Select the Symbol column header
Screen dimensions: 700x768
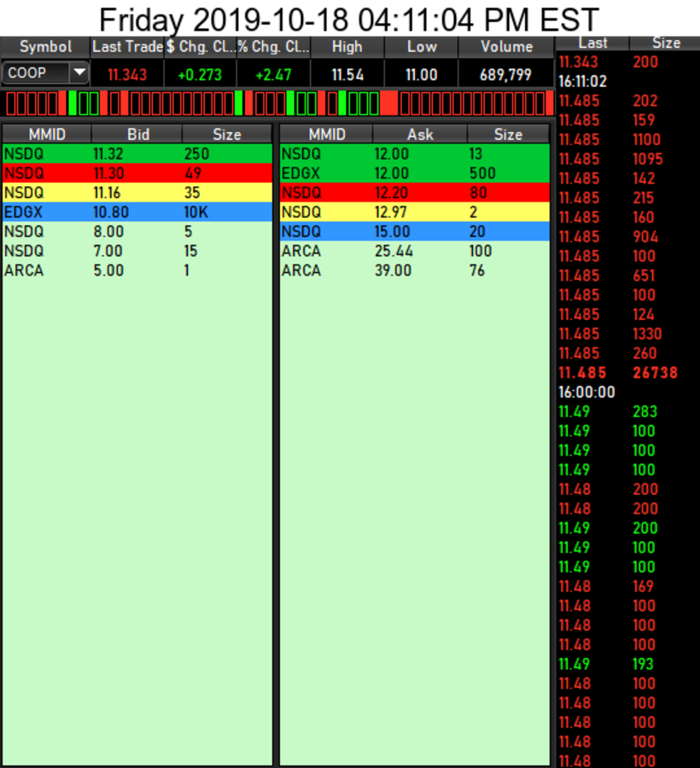point(45,47)
